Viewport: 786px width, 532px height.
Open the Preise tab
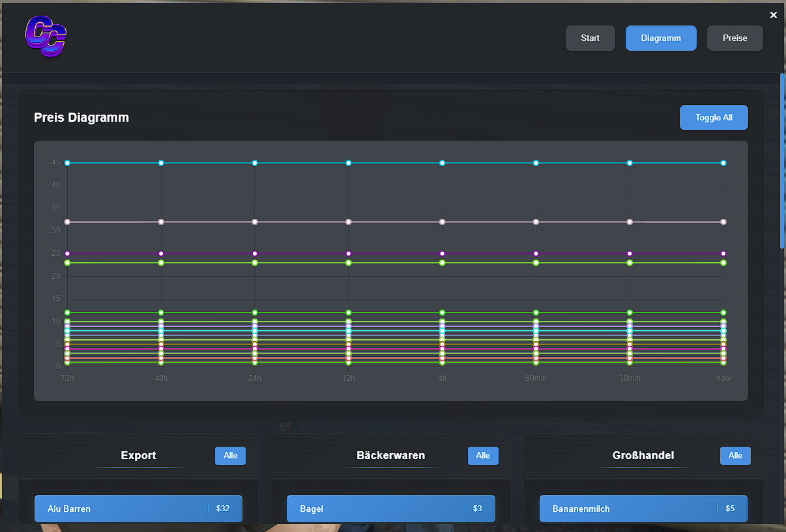coord(735,38)
